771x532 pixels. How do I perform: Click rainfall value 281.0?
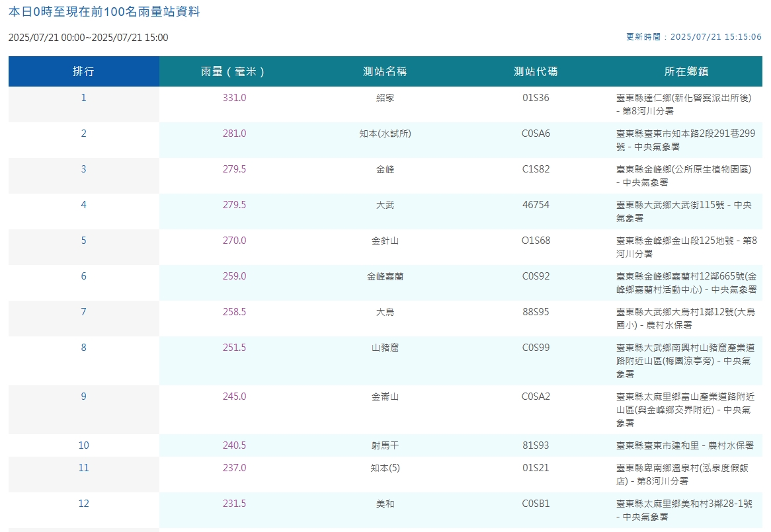(x=235, y=133)
